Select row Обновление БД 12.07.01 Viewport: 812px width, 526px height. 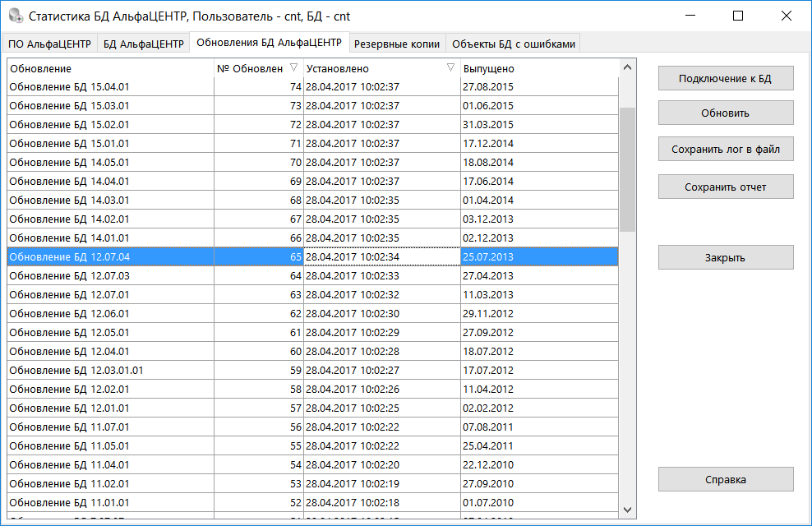tap(313, 294)
